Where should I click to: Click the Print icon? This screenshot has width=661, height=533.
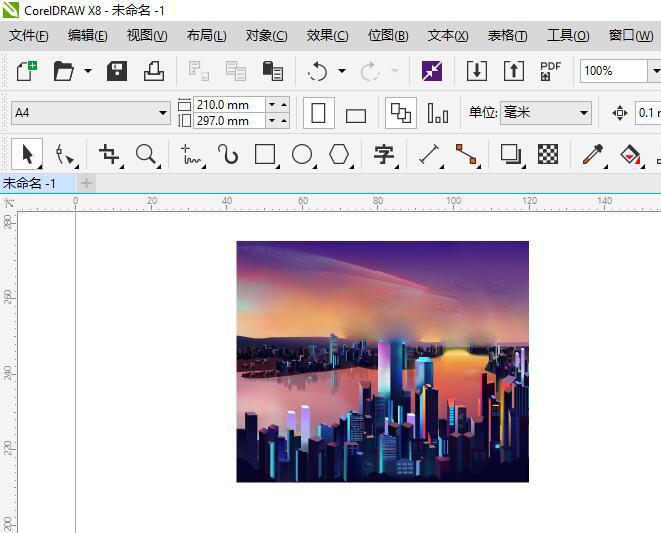tap(153, 71)
